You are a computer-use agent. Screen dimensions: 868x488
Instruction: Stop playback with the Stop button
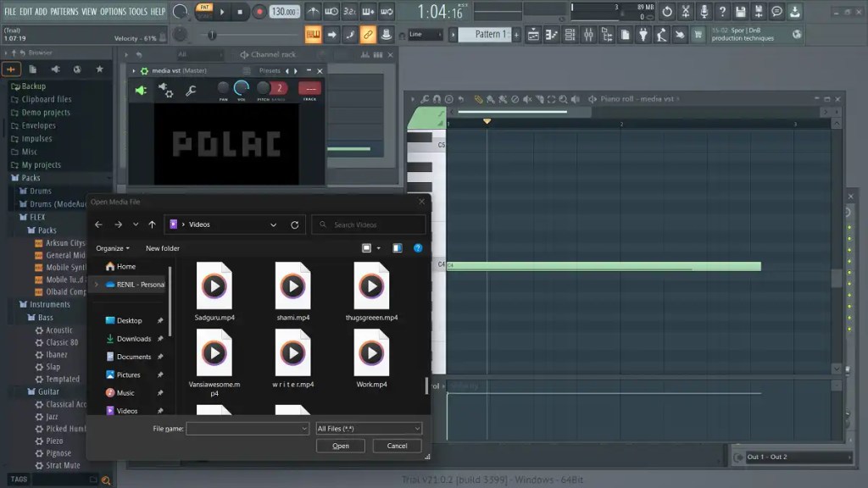(240, 12)
